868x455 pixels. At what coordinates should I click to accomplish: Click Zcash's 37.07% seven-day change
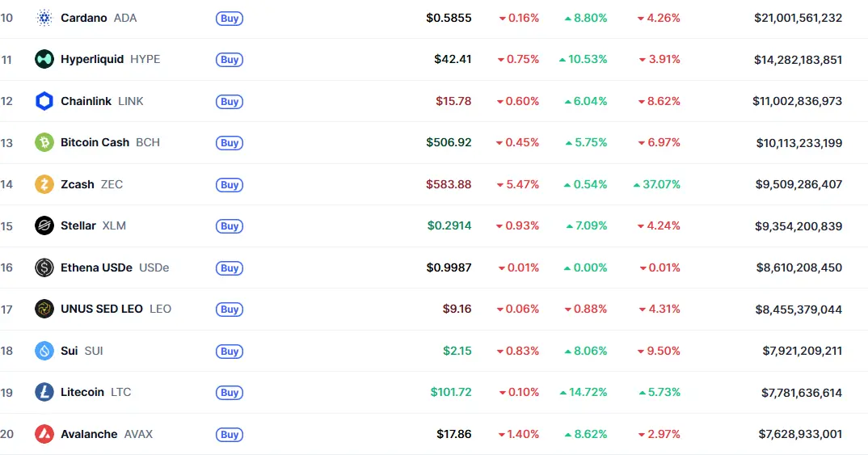click(657, 184)
